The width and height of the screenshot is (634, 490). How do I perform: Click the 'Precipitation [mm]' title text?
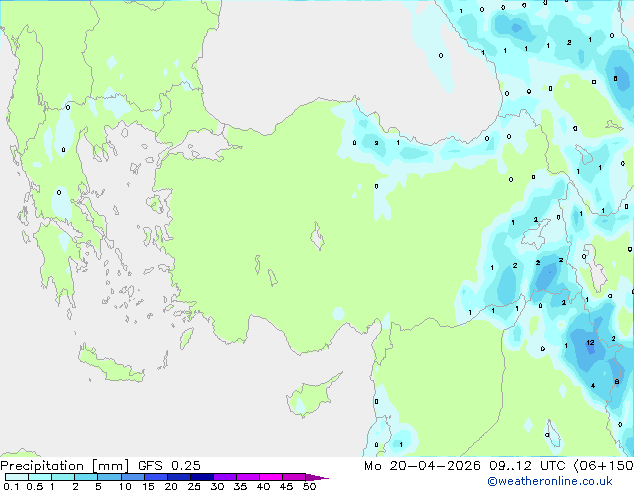click(x=65, y=466)
